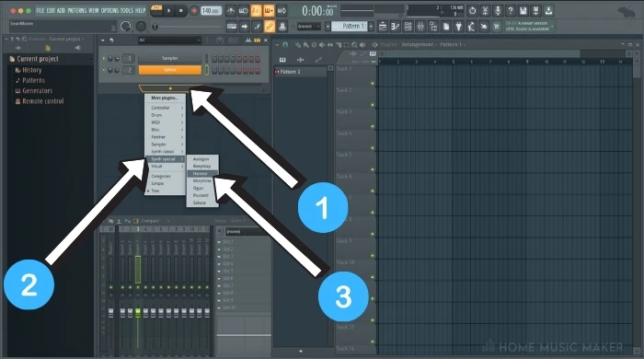This screenshot has width=644, height=359.
Task: Open the Playlist view icon
Action: [383, 27]
